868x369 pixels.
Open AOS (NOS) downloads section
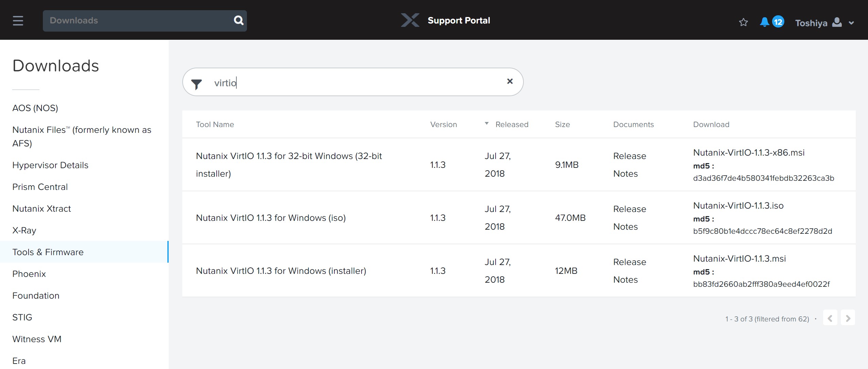35,108
